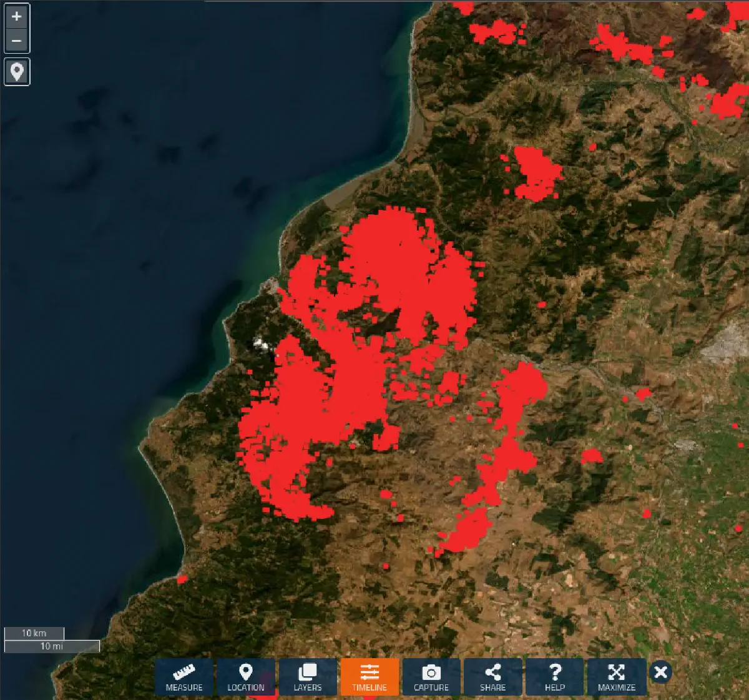749x700 pixels.
Task: Click the 10 km scale bar
Action: (34, 633)
